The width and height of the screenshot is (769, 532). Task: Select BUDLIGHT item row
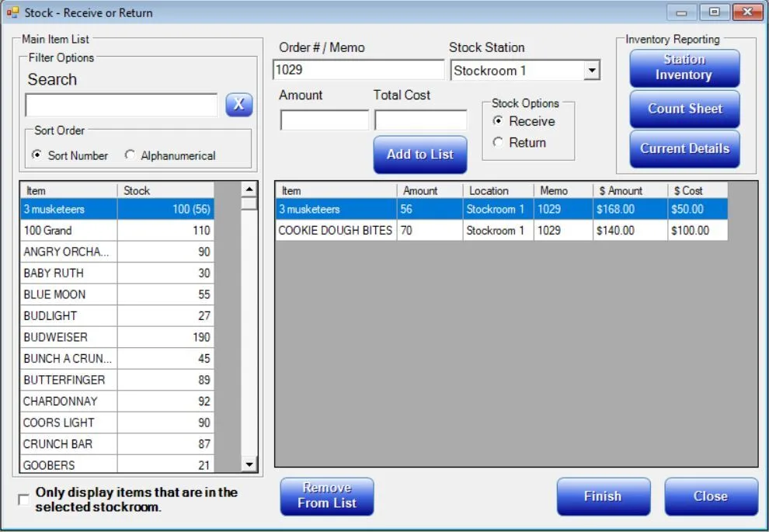tap(117, 316)
